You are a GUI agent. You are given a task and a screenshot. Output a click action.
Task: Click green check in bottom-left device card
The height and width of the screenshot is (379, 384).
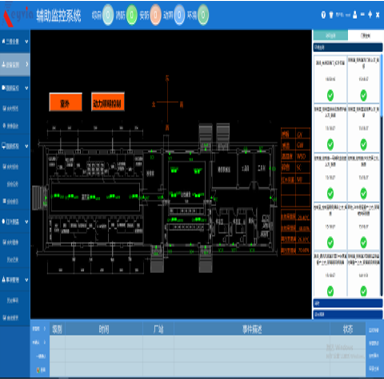[x=330, y=291]
